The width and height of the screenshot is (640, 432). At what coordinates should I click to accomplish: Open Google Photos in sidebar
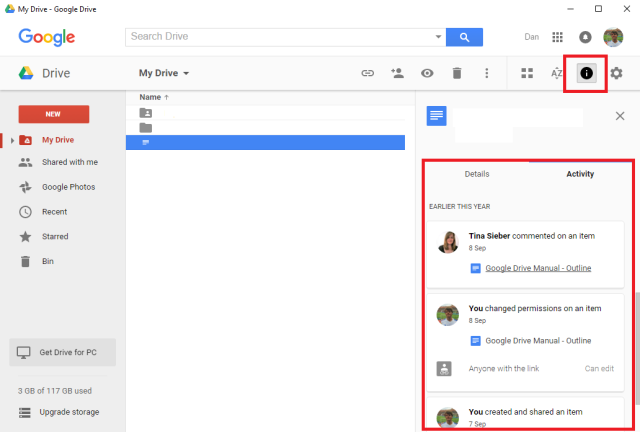point(69,187)
